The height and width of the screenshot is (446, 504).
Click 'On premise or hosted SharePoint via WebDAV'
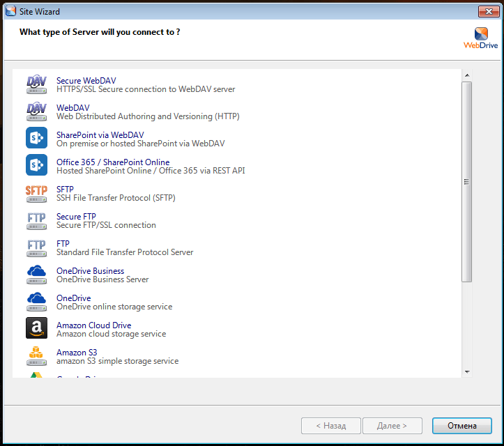tap(141, 144)
